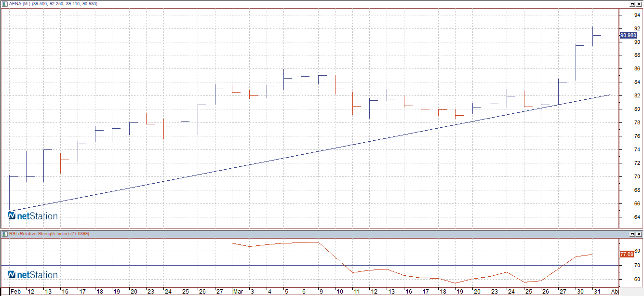Click the 86 value on price axis
The height and width of the screenshot is (296, 644).
637,69
